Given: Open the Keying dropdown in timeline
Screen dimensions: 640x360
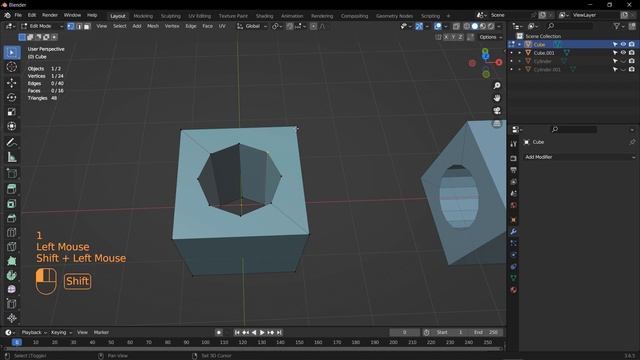Looking at the screenshot, I should point(61,333).
